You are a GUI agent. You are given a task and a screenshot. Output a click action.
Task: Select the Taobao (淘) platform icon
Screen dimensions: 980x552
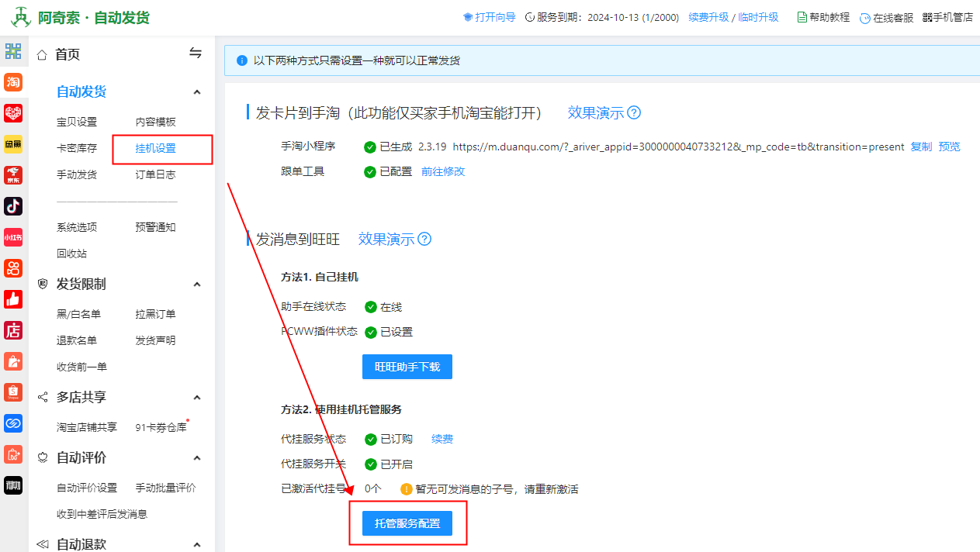pos(13,82)
